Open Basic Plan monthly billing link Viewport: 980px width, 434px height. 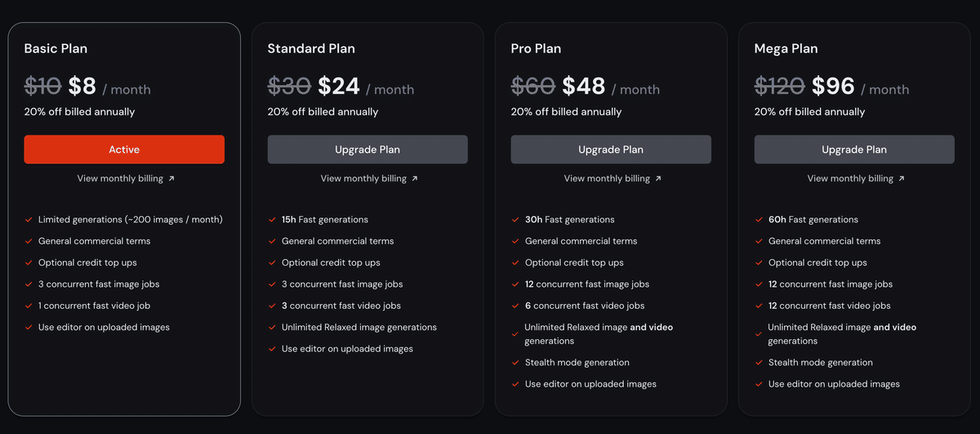[x=120, y=178]
